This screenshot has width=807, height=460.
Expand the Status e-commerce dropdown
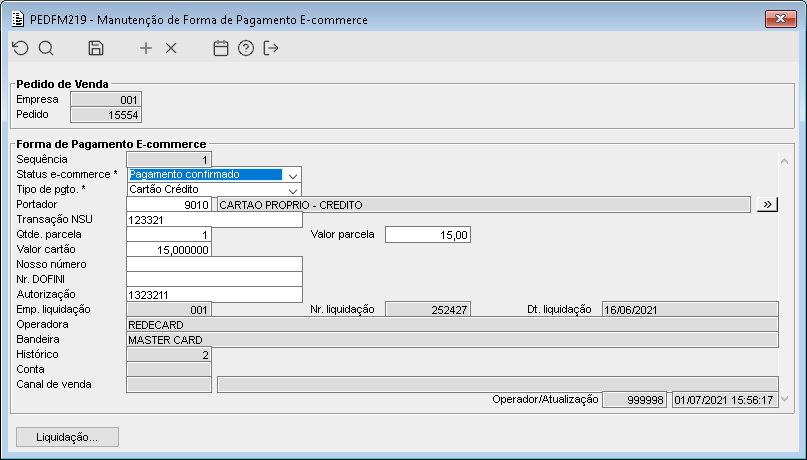[292, 174]
